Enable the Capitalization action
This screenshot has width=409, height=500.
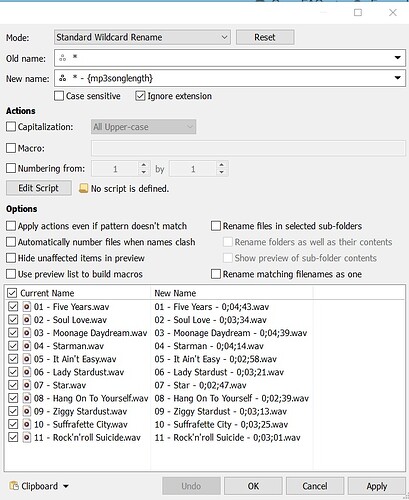11,127
